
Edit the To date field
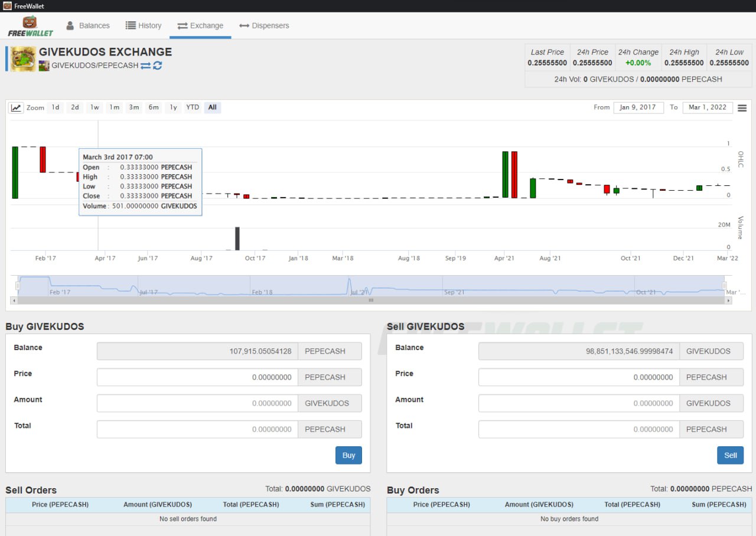click(x=708, y=107)
